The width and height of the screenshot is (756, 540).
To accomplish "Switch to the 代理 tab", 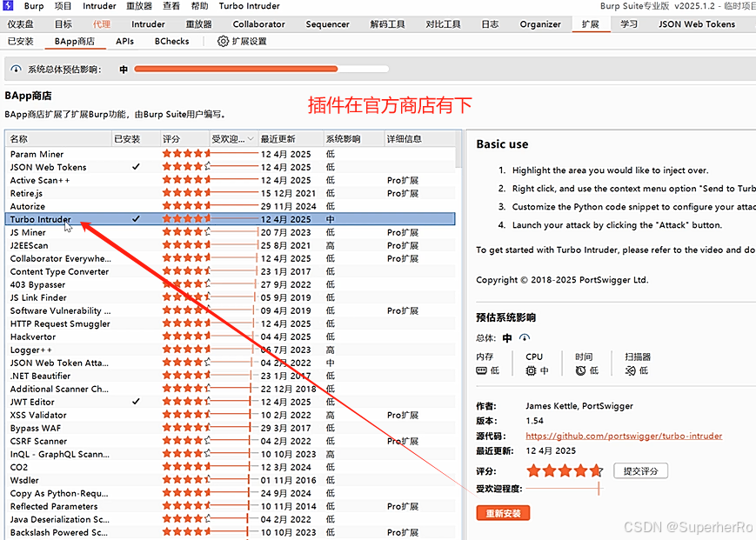I will click(102, 24).
